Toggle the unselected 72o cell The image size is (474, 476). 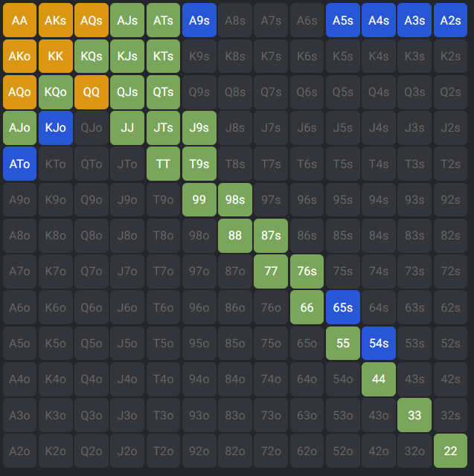click(271, 451)
